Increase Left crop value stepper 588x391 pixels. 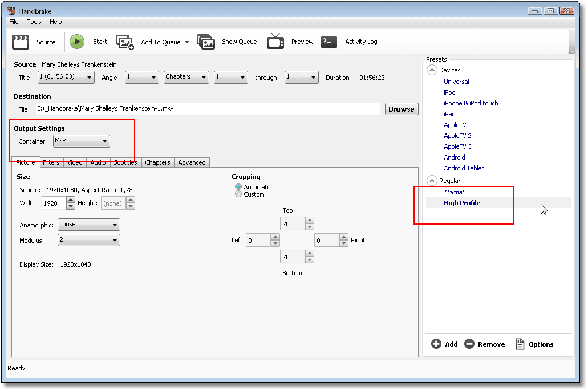275,237
